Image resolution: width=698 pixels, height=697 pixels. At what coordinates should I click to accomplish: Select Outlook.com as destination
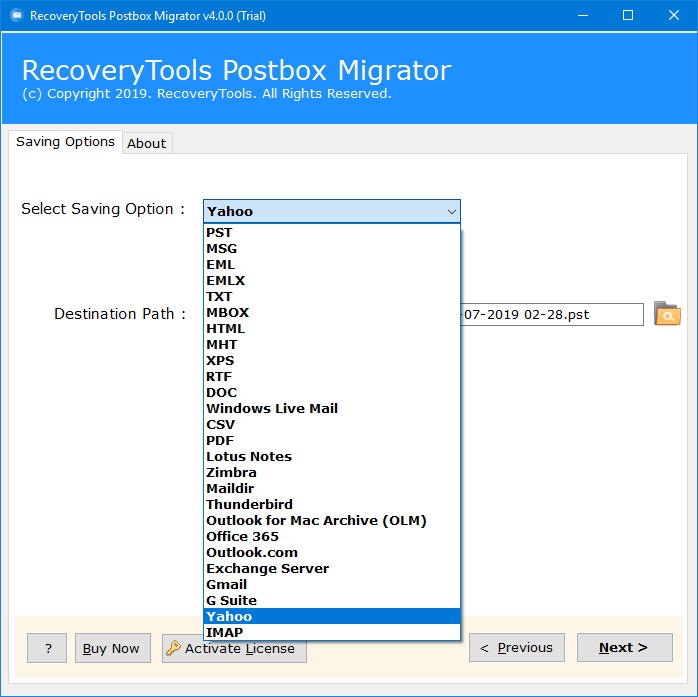pyautogui.click(x=332, y=553)
